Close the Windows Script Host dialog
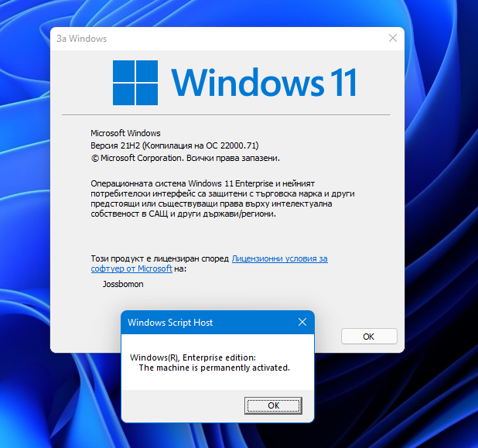The width and height of the screenshot is (478, 448). 302,322
